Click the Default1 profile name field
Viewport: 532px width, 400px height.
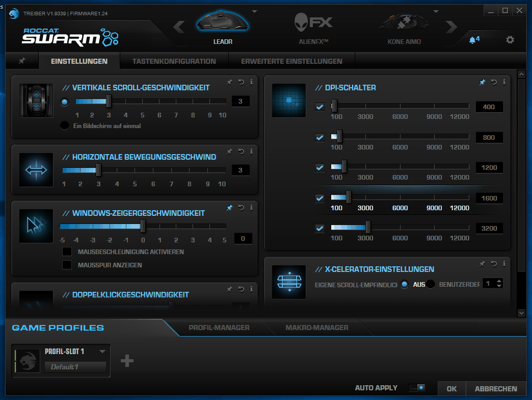75,367
